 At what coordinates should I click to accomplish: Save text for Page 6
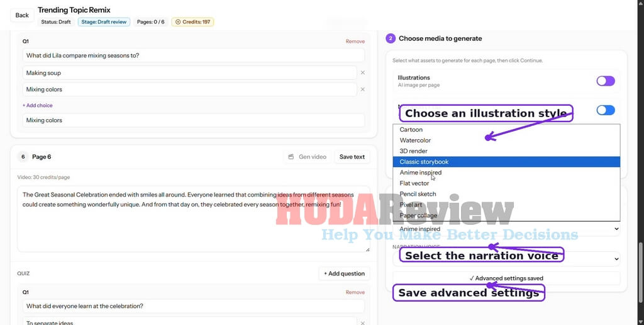[352, 157]
